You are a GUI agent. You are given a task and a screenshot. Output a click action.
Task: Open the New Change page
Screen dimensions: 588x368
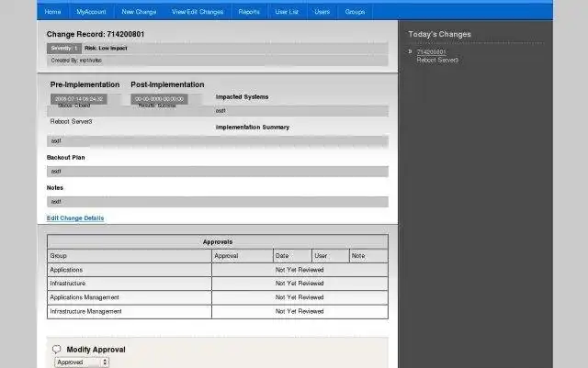pyautogui.click(x=139, y=12)
